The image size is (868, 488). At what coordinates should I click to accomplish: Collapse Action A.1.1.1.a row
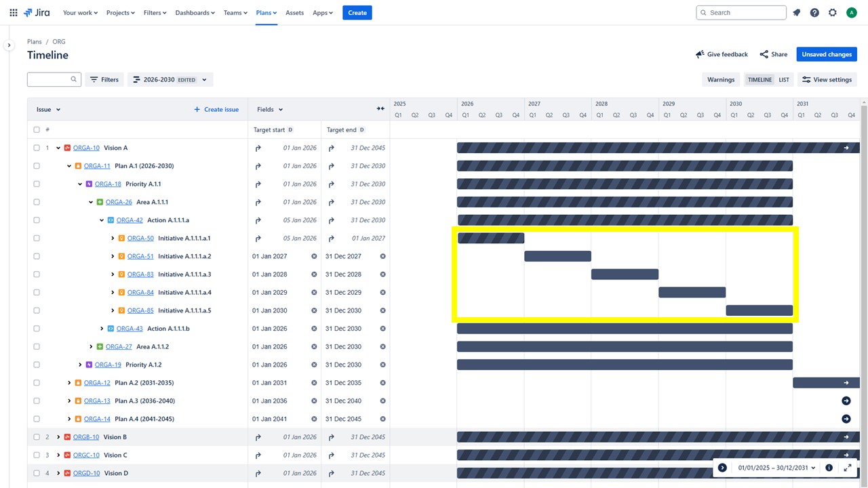coord(102,220)
